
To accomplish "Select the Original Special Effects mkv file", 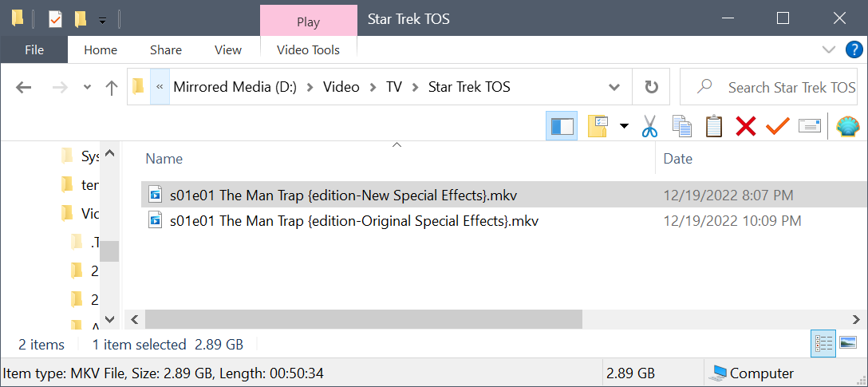I will pyautogui.click(x=353, y=221).
